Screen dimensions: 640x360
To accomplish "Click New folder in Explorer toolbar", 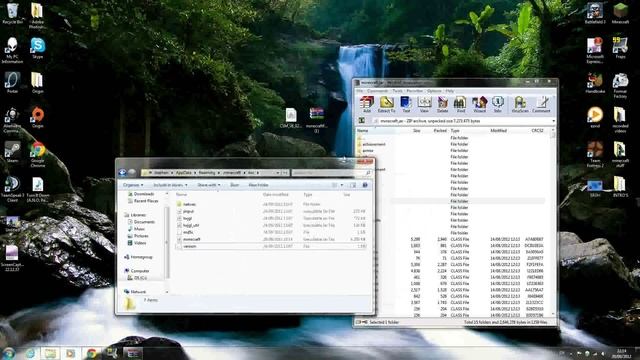I will [258, 185].
